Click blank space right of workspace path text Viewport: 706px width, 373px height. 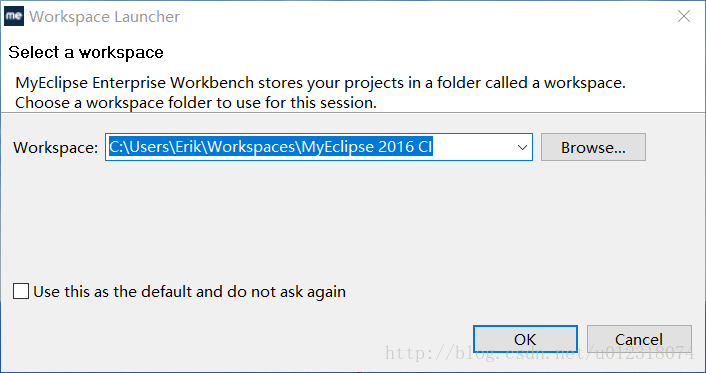(x=473, y=147)
